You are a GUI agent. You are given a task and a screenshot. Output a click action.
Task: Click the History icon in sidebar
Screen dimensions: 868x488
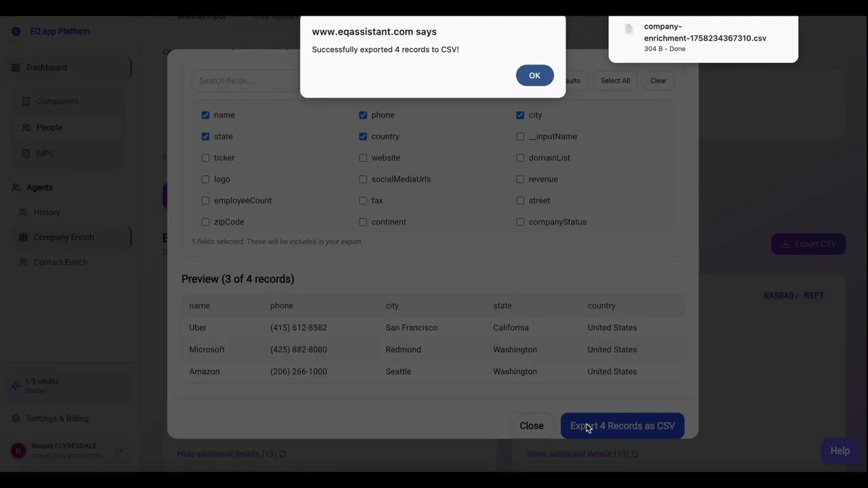click(x=24, y=213)
